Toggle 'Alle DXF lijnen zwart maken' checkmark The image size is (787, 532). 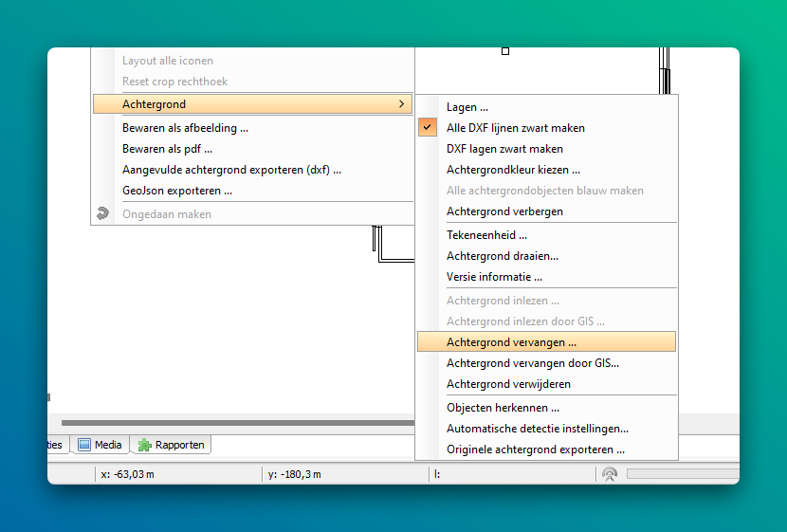point(428,128)
